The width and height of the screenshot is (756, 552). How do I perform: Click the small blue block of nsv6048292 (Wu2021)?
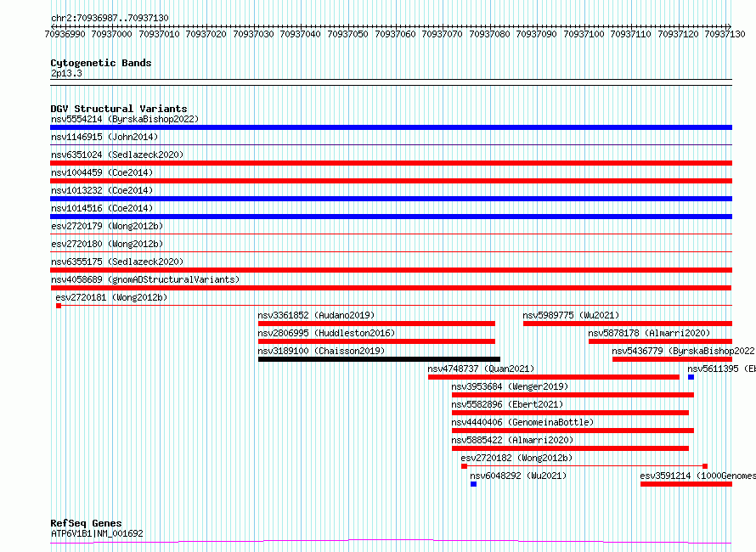[x=473, y=484]
